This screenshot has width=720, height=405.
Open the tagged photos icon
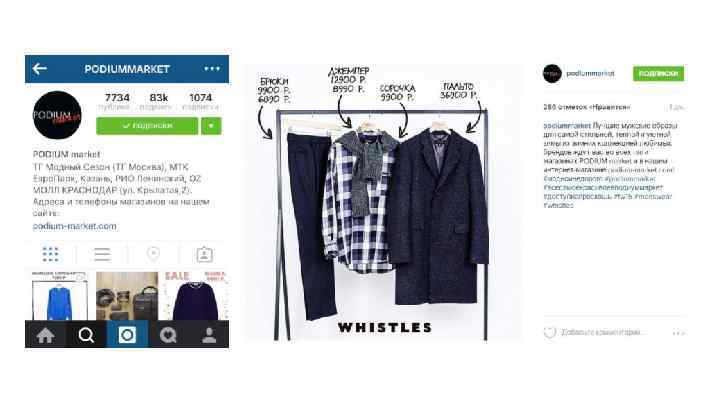coord(204,254)
